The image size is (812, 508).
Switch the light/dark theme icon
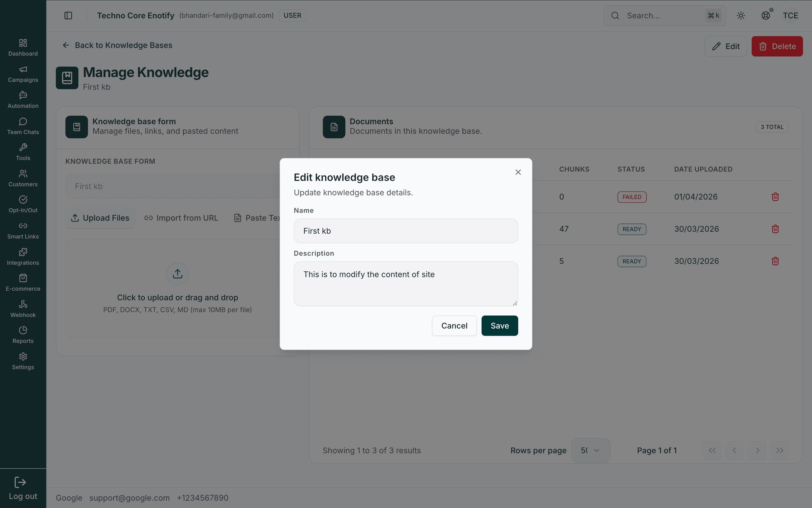741,16
